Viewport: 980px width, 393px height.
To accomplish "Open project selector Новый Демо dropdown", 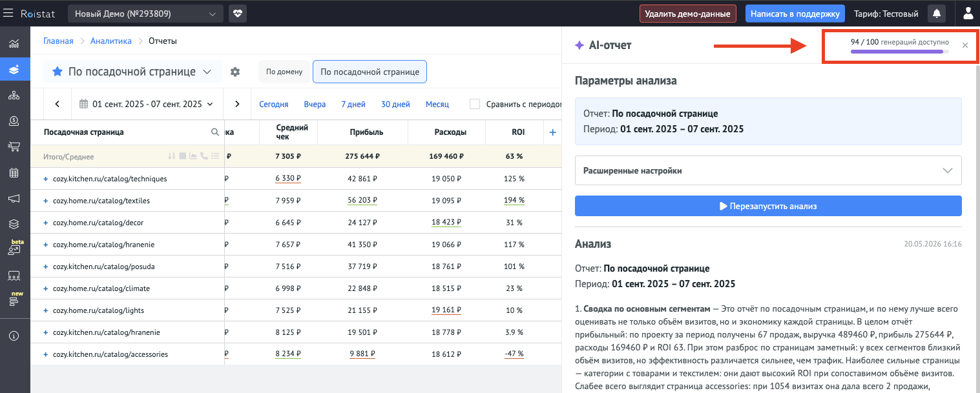I will point(145,13).
